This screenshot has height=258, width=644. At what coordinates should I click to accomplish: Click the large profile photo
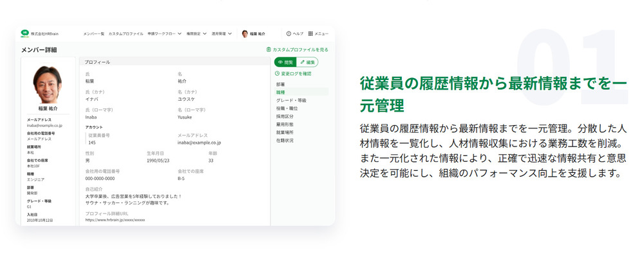pyautogui.click(x=48, y=84)
